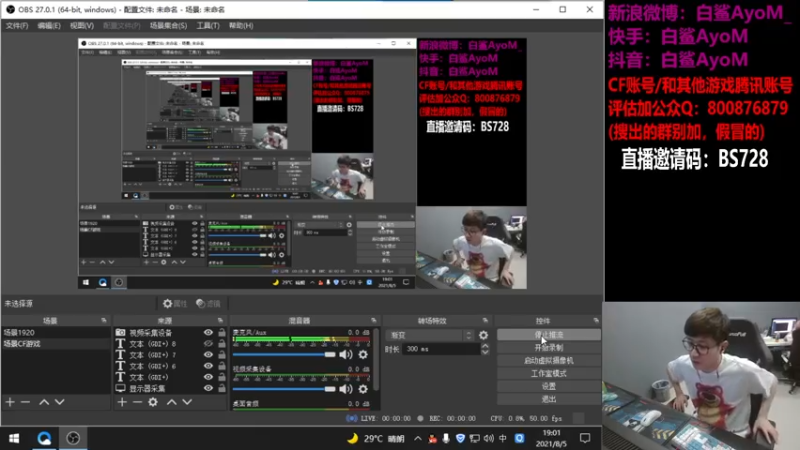Open the 渐变 transition type dropdown

pos(431,335)
